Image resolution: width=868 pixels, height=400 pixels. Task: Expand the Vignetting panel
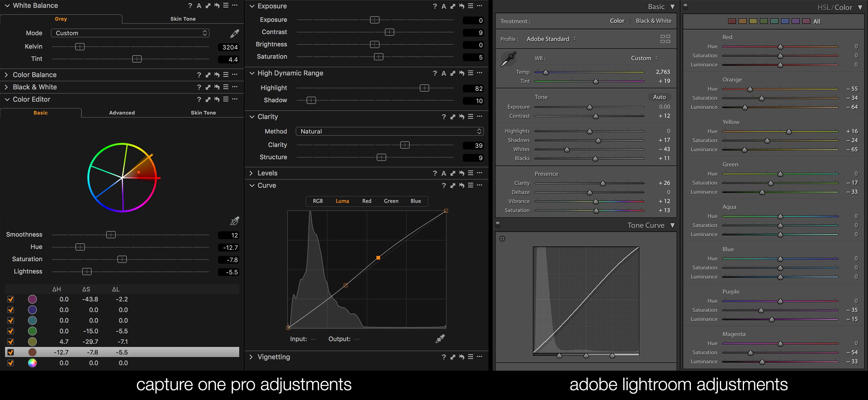251,357
